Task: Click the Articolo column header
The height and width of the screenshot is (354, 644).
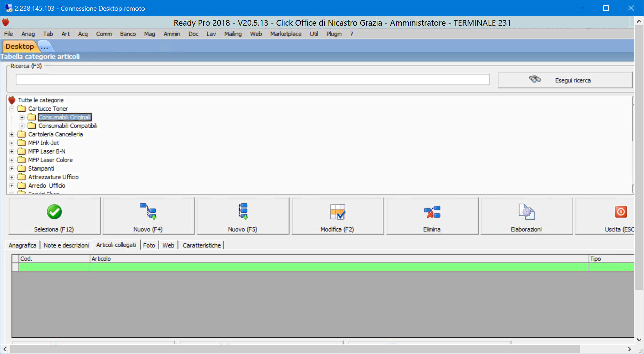Action: pyautogui.click(x=339, y=259)
